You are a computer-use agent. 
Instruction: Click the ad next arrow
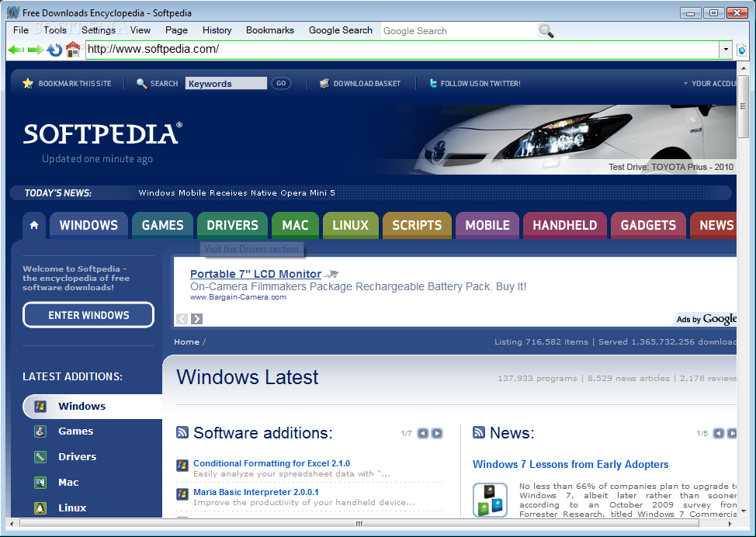pos(196,319)
